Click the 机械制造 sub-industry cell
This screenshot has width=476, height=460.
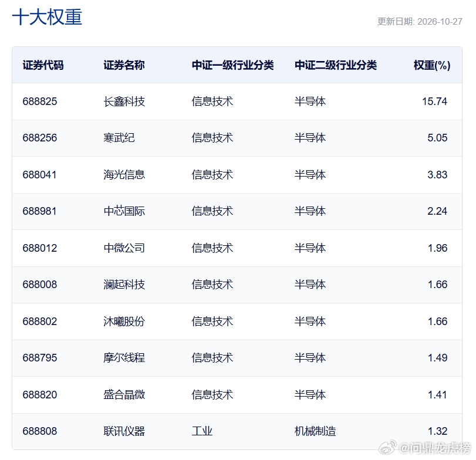tap(315, 431)
